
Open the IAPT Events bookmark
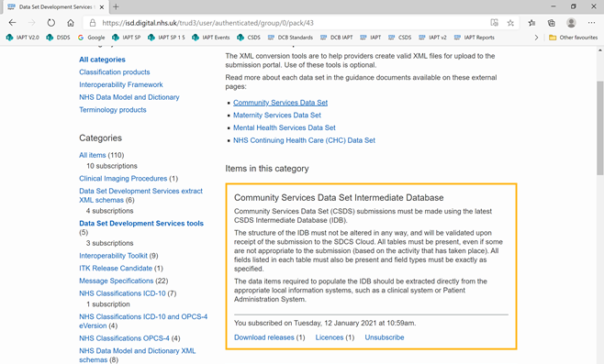[x=211, y=38]
